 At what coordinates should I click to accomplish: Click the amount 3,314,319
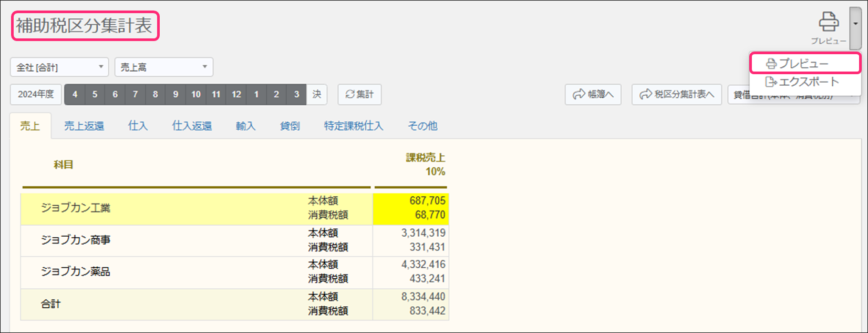click(x=423, y=233)
